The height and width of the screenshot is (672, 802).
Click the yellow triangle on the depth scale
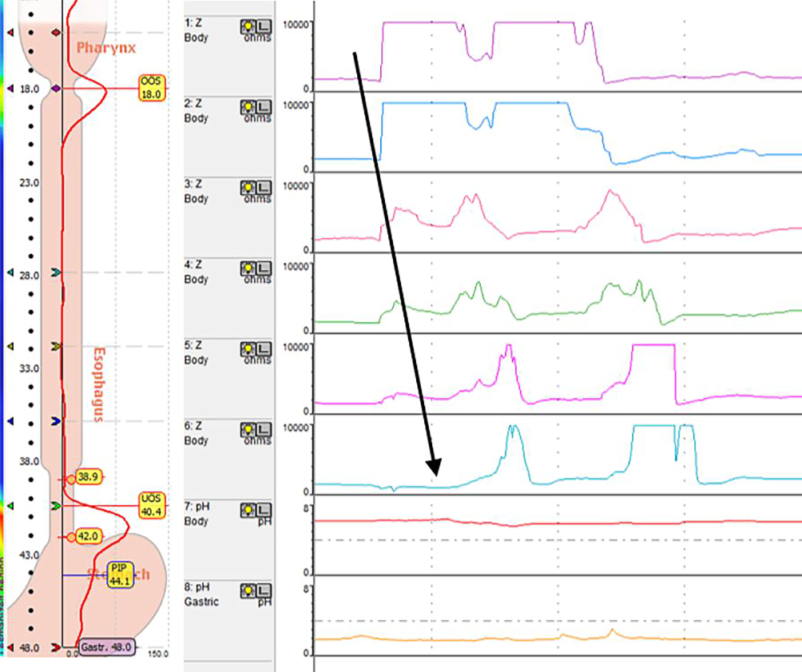(10, 347)
